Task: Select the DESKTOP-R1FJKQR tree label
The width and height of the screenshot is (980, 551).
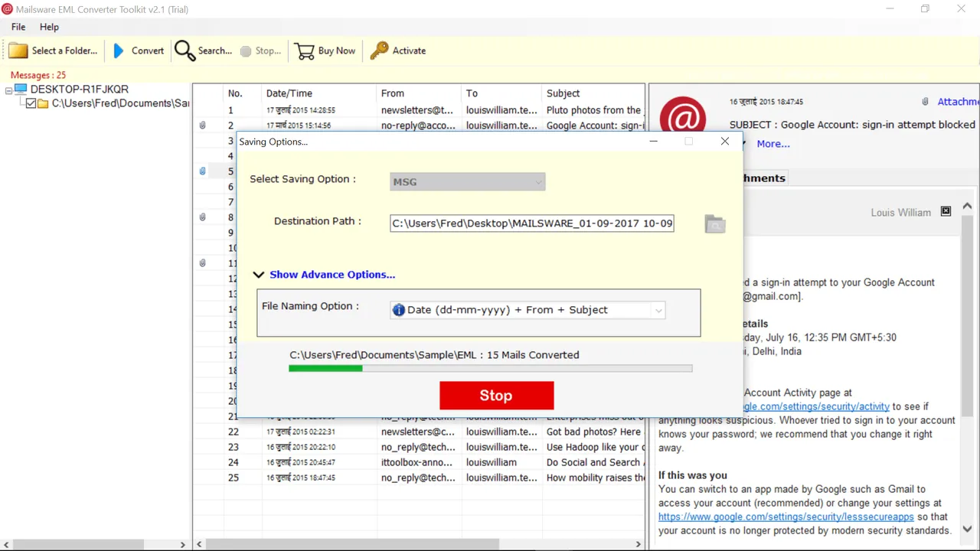Action: 80,90
